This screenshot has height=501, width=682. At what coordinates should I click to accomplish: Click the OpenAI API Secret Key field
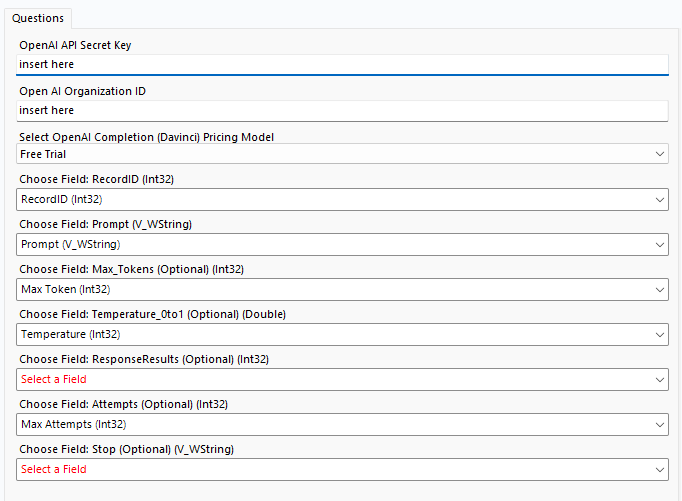[x=340, y=64]
